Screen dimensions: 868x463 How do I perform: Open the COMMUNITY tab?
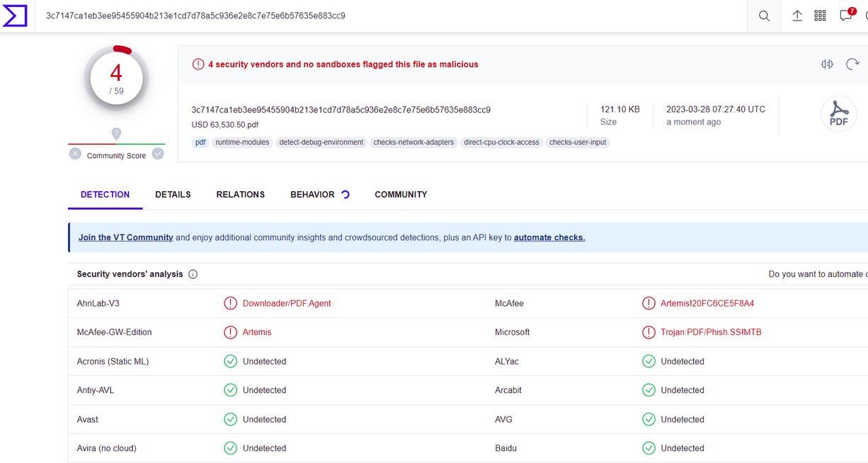point(401,195)
